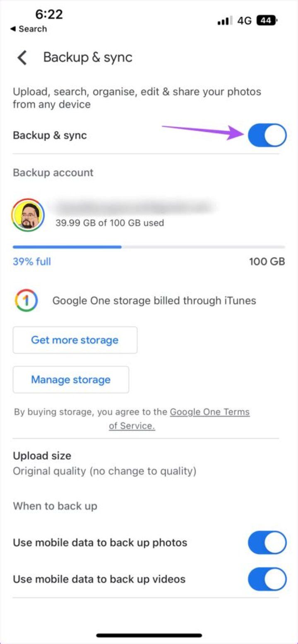Screen dimensions: 298x644
Task: Tap the 39% full label
Action: click(x=32, y=262)
